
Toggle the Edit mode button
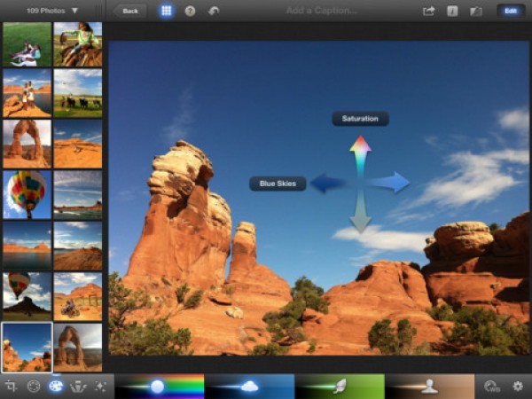tap(510, 11)
